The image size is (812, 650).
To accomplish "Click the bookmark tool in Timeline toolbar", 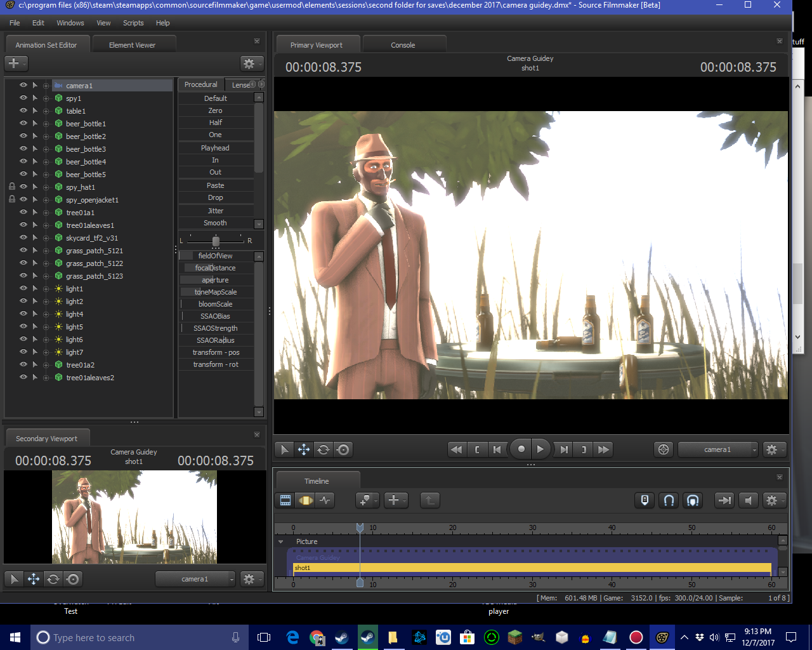I will click(x=367, y=500).
